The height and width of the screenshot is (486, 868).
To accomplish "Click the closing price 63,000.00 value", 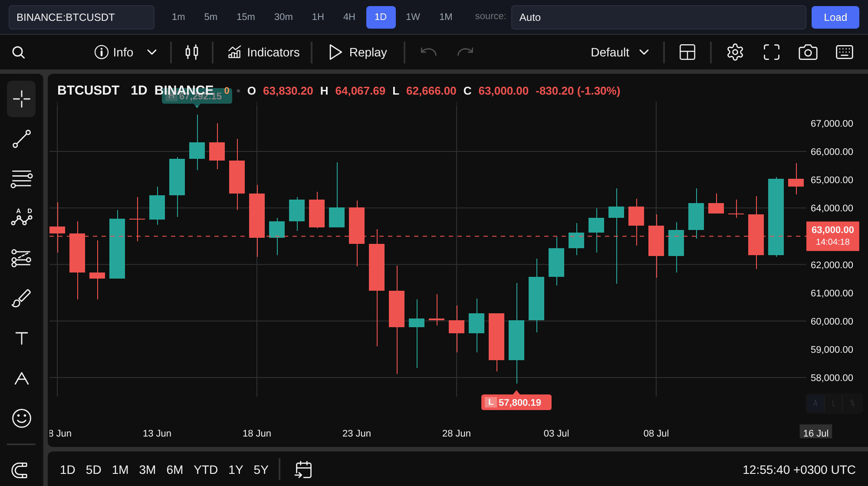I will (x=503, y=91).
